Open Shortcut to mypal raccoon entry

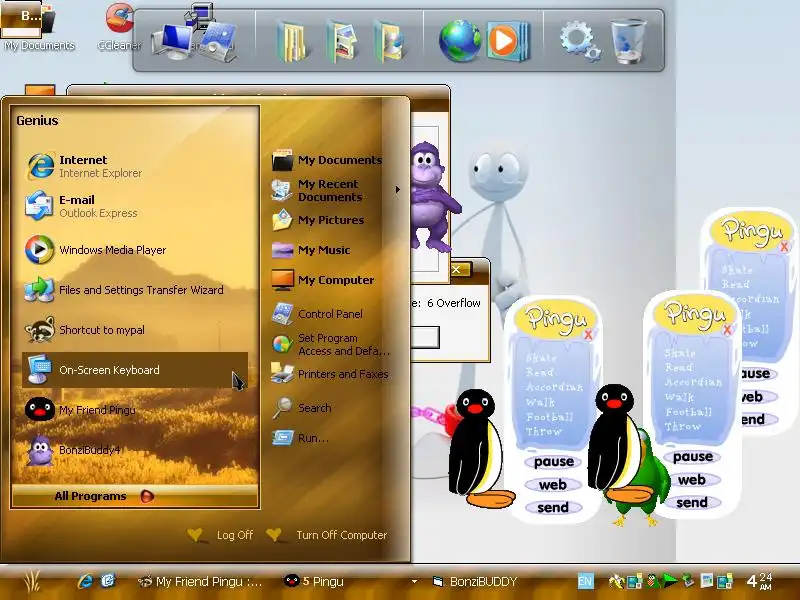coord(135,330)
